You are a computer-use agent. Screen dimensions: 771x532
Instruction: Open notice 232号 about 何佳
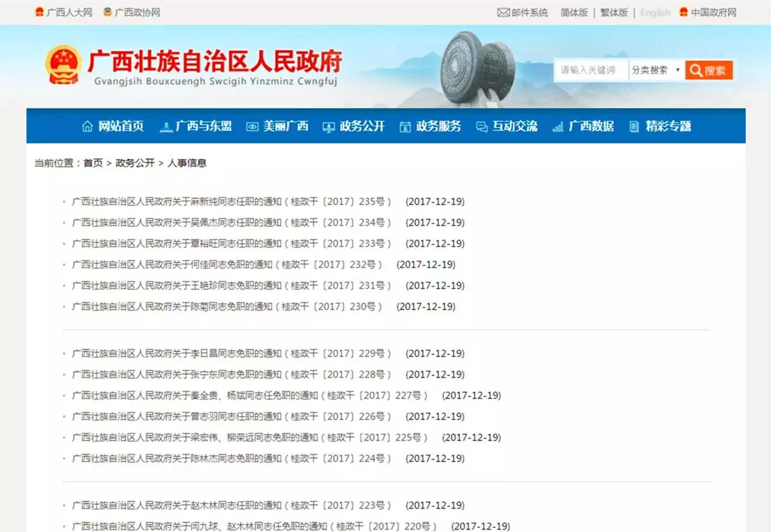click(228, 265)
